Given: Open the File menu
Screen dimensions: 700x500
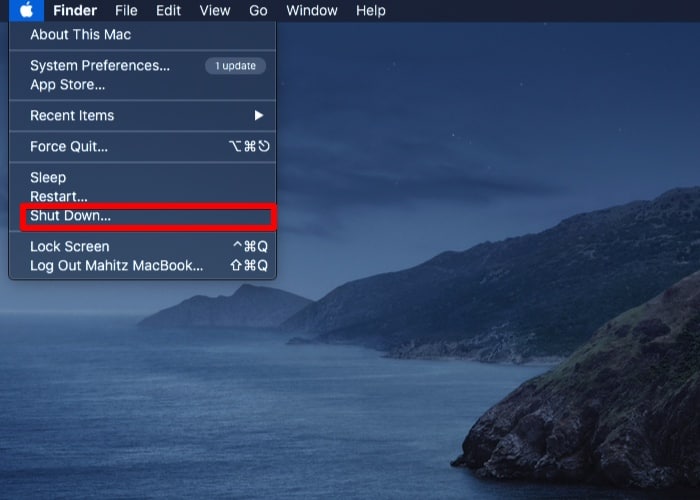Looking at the screenshot, I should (126, 11).
